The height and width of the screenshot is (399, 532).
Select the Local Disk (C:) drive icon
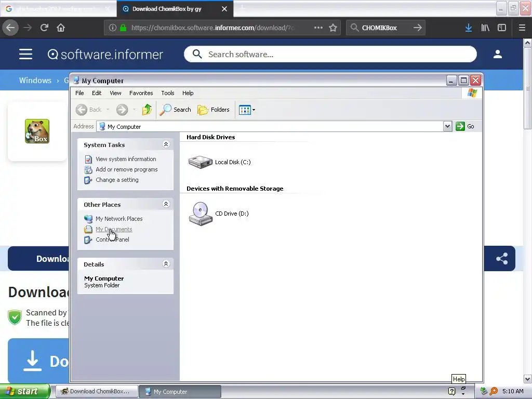tap(200, 162)
